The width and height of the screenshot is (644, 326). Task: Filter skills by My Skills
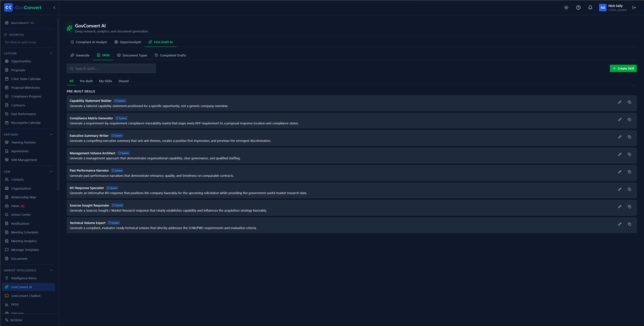click(105, 81)
